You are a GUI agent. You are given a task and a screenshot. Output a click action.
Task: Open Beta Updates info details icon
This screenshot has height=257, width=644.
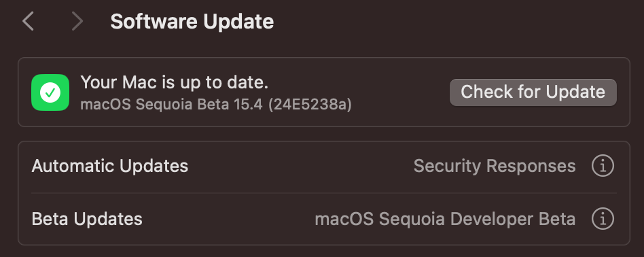[603, 219]
